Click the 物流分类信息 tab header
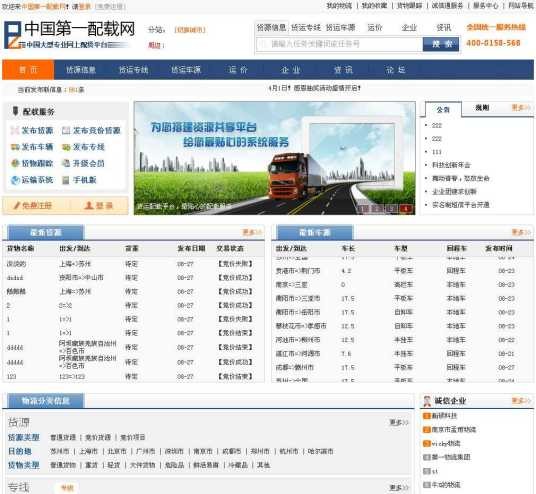This screenshot has width=536, height=494. coord(45,401)
